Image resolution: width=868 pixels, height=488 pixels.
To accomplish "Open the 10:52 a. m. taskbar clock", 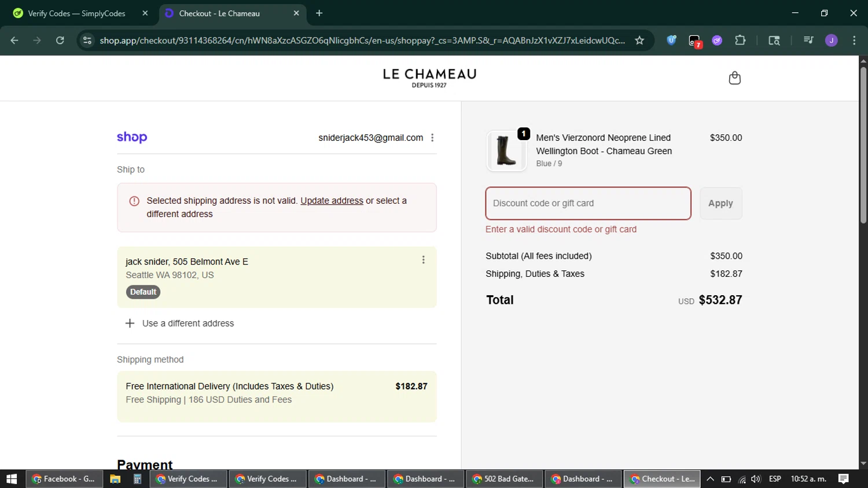I will [808, 479].
